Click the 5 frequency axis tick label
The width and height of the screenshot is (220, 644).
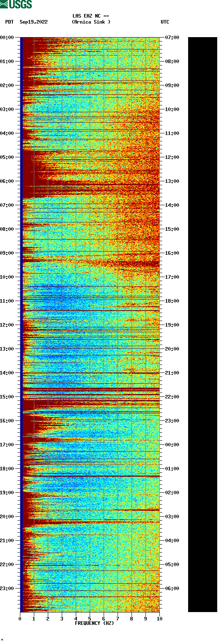click(90, 619)
